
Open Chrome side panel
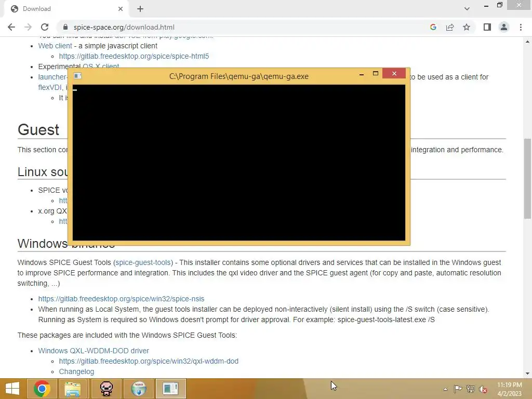487,27
